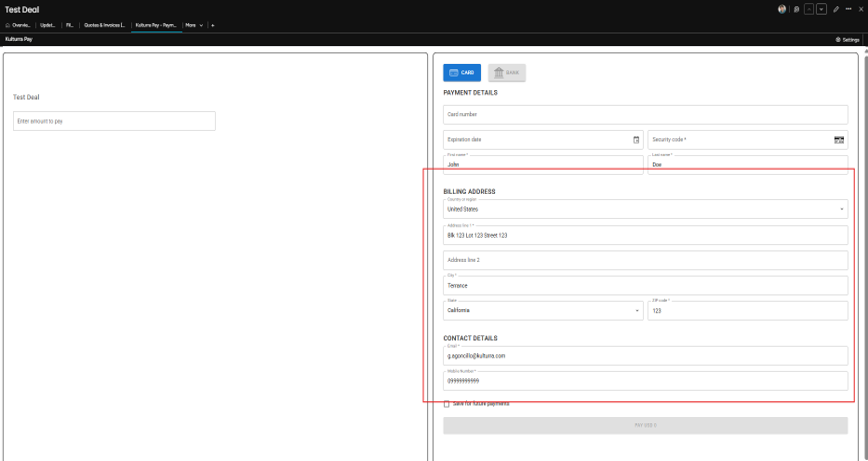Open the Country or region dropdown

point(645,209)
